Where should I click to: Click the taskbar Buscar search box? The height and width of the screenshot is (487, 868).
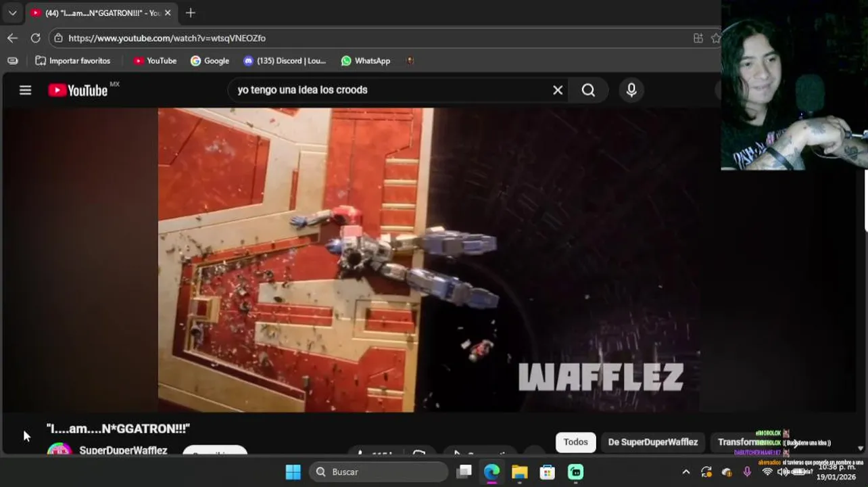click(x=379, y=472)
